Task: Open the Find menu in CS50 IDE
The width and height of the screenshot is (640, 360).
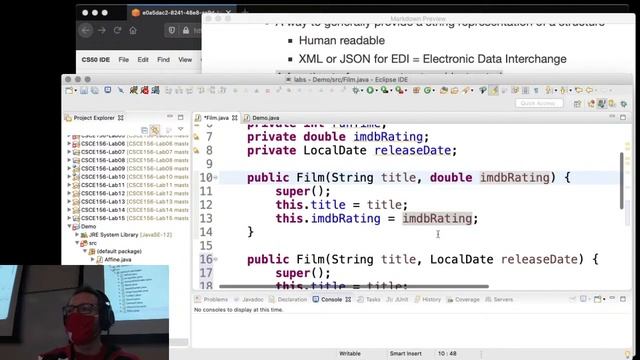Action: point(163,60)
